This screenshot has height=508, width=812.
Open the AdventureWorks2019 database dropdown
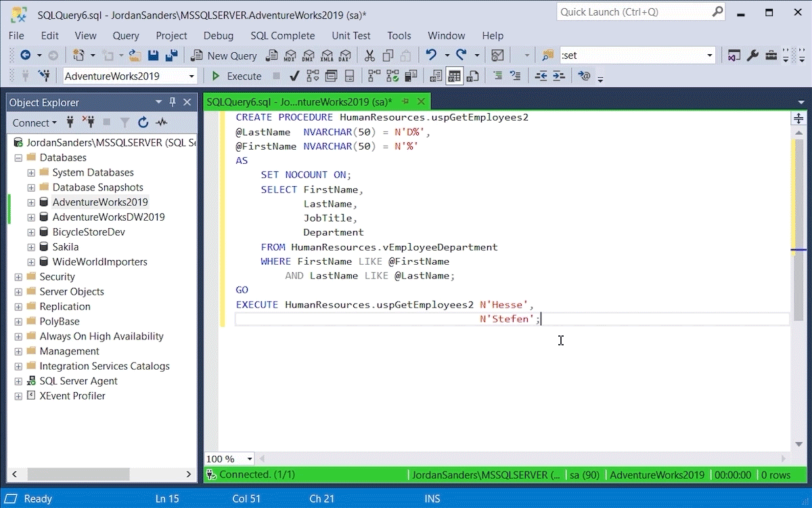tap(191, 76)
